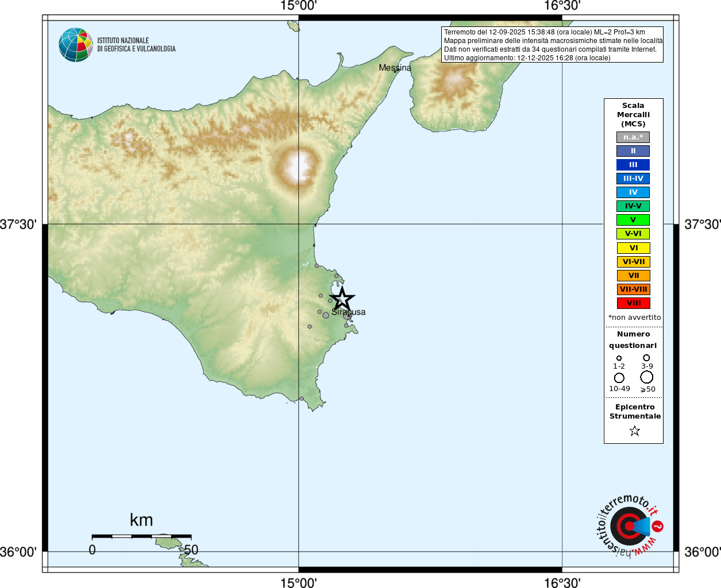The width and height of the screenshot is (721, 588).
Task: Click the large gray data circle west of Siracusa
Action: point(326,315)
